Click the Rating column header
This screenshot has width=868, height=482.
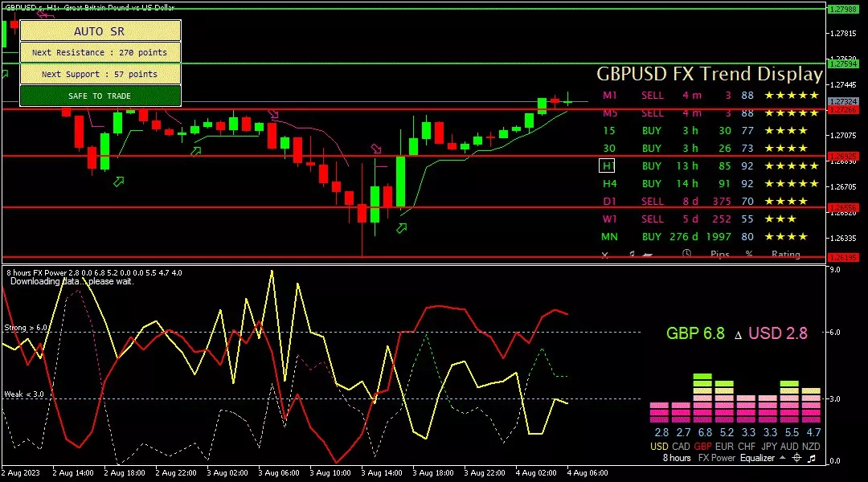pos(786,255)
